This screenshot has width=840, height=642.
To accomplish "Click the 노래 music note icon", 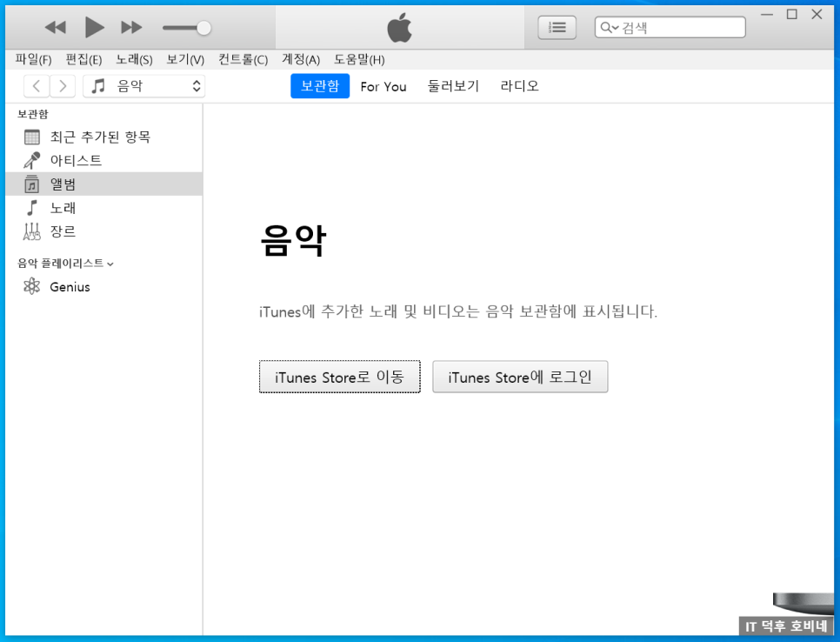I will [x=32, y=207].
